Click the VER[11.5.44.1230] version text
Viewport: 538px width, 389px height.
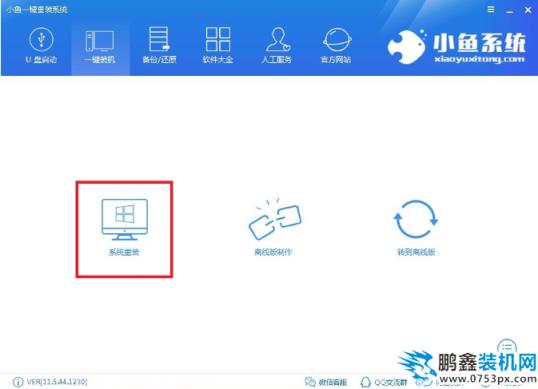pyautogui.click(x=57, y=381)
